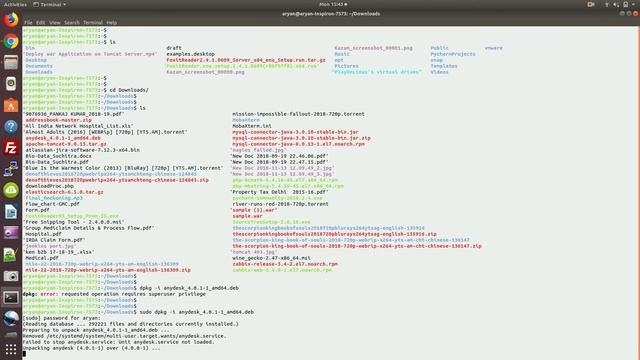Open the remote desktop network icon in dock
Viewport: 640px width, 360px height.
pos(11,169)
